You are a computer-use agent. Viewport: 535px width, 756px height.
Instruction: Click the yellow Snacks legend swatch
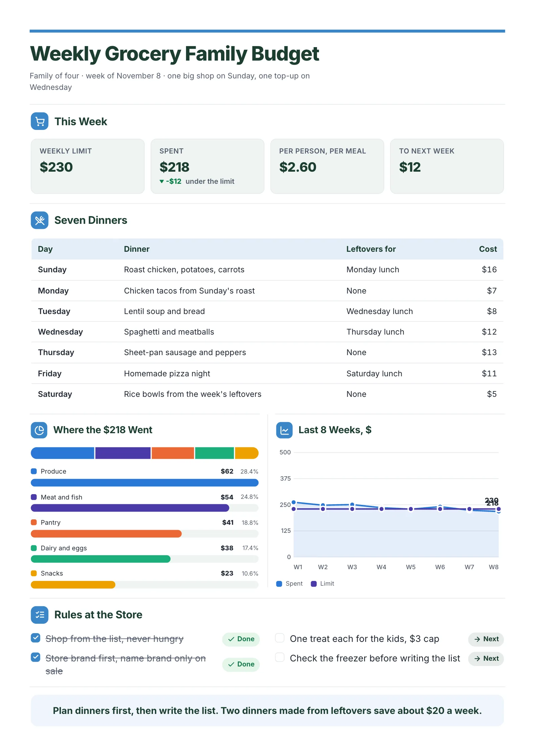click(x=34, y=573)
